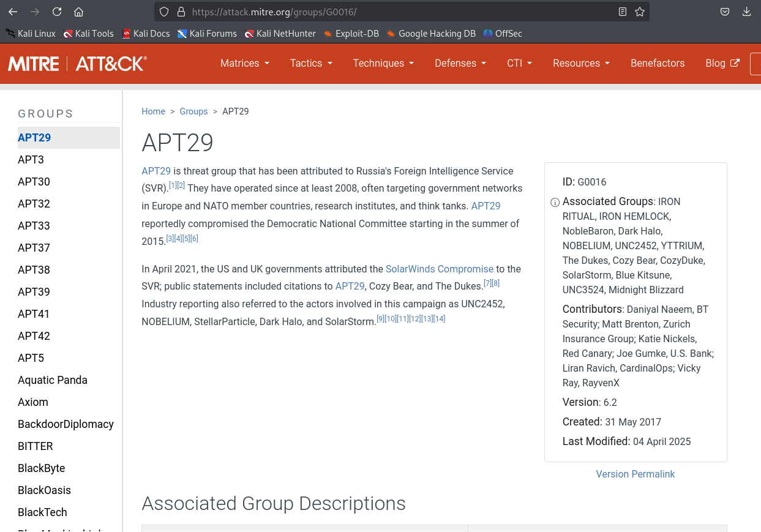
Task: Open the Version Permalink link
Action: 635,474
